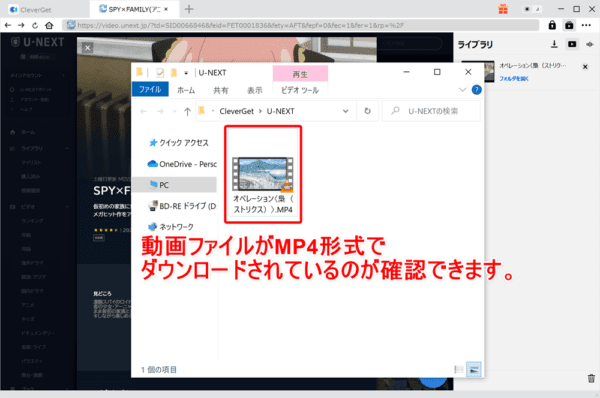Open the ホーム ribbon tab

[x=186, y=90]
